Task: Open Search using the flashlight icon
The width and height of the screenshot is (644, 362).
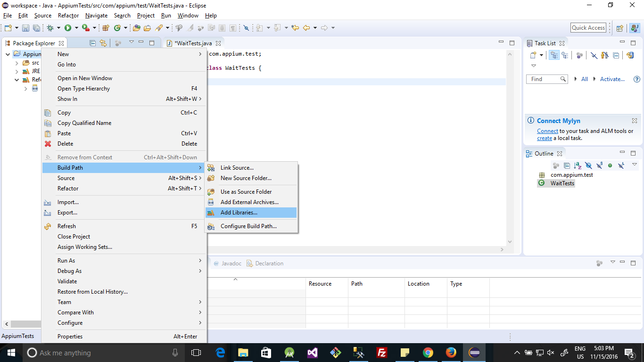Action: pos(159,28)
